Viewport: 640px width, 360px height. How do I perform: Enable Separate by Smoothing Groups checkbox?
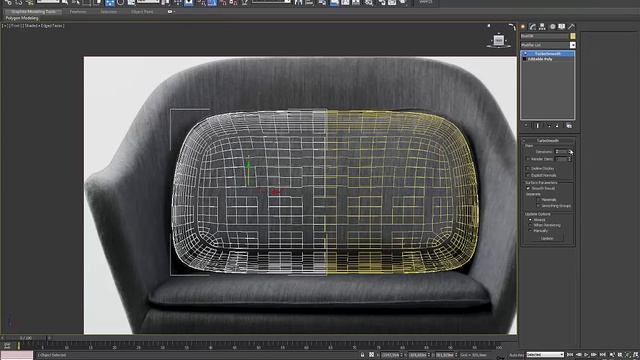(x=538, y=206)
